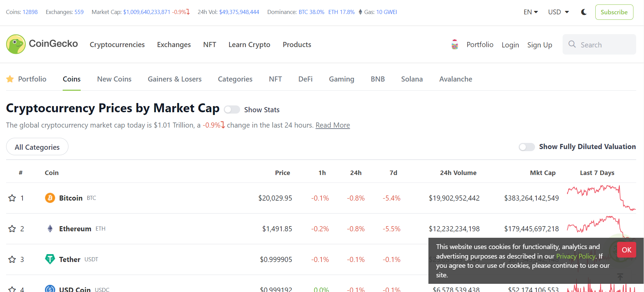Viewport: 644px width, 292px height.
Task: Sort by the Coin column header
Action: click(x=52, y=173)
